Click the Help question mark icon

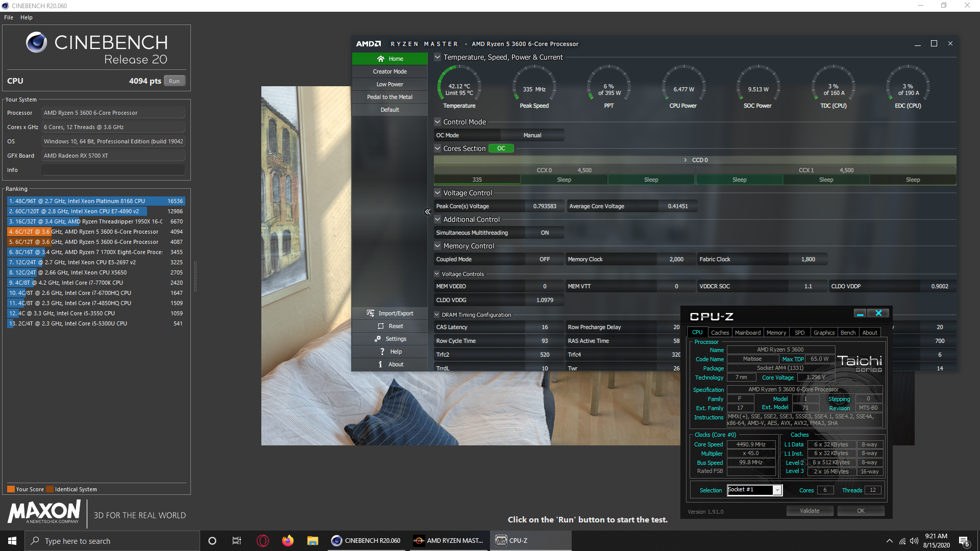pyautogui.click(x=382, y=352)
